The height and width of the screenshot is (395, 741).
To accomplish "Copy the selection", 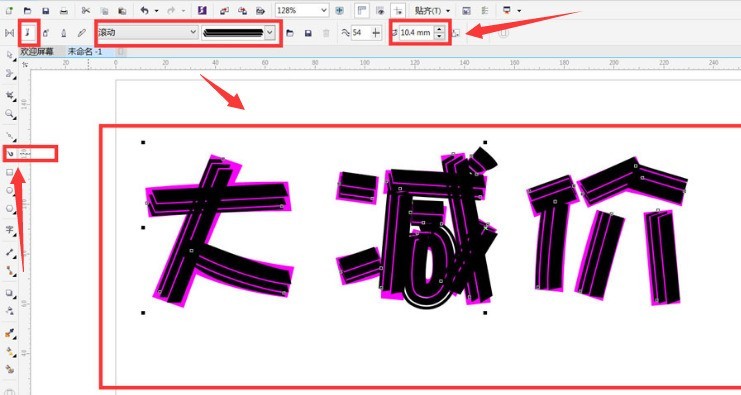I will pyautogui.click(x=104, y=10).
